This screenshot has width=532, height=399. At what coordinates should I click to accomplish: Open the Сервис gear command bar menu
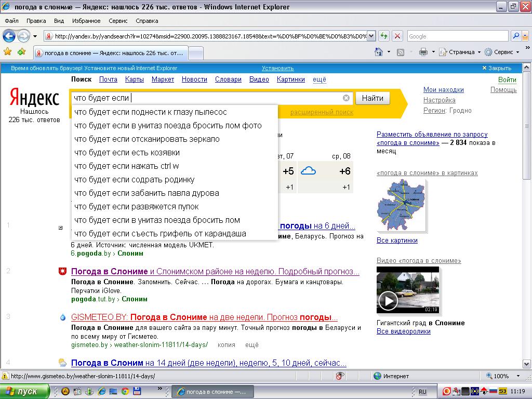click(502, 52)
